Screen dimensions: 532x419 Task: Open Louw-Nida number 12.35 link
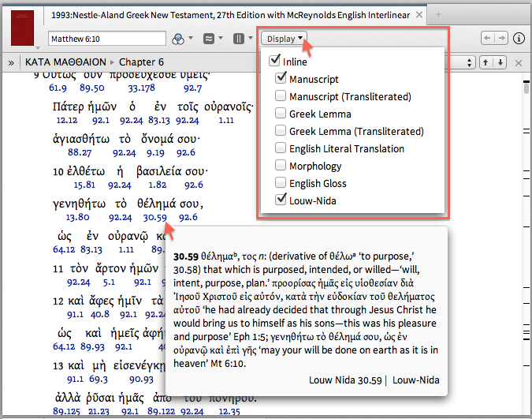[229, 412]
